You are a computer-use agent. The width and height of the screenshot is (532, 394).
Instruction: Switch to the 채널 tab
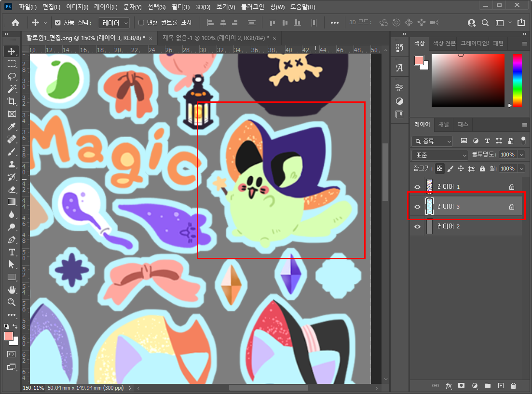443,125
